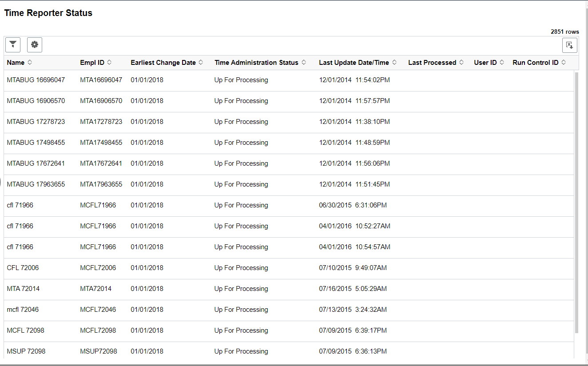
Task: Click the Up For Processing status for MTA 72014
Action: click(241, 288)
